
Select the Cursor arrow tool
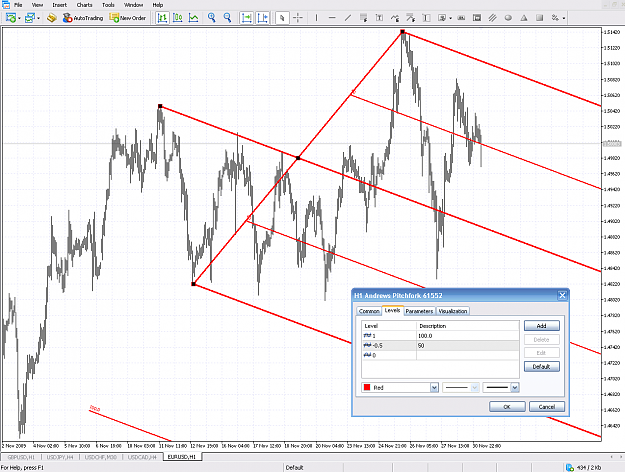[282, 18]
